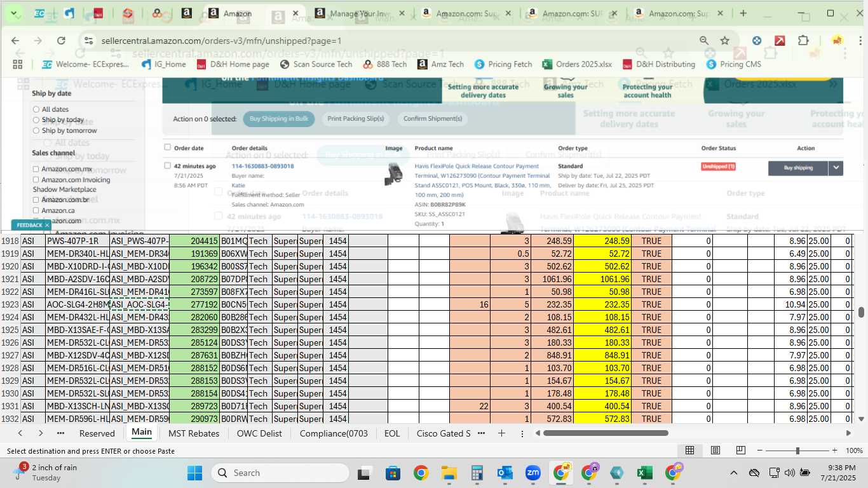Screen dimensions: 868x488
Task: Switch Excel to Page Layout view
Action: click(715, 451)
